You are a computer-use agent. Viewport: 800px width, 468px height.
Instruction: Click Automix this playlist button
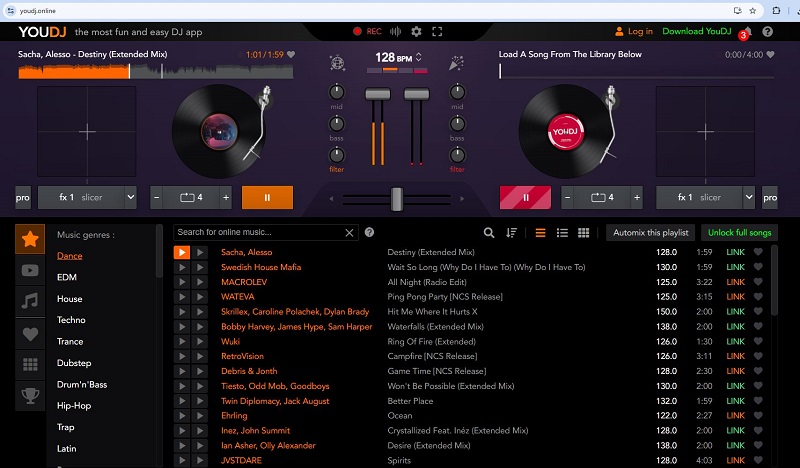tap(651, 233)
